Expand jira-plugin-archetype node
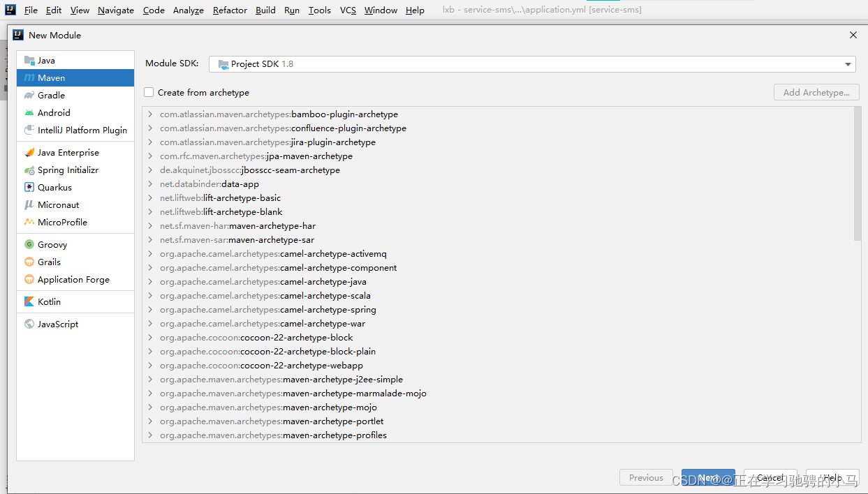Screen dimensions: 868x494 [x=150, y=142]
